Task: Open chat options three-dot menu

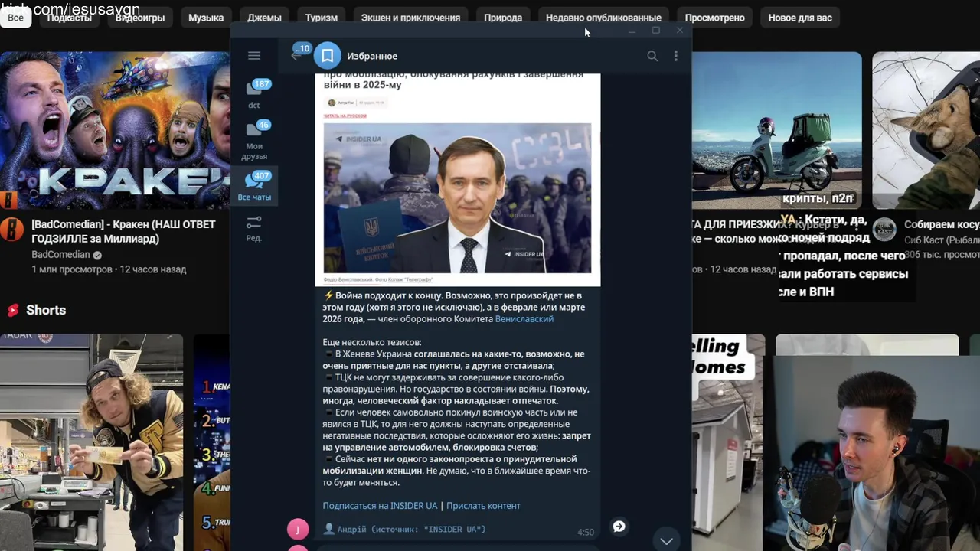Action: [675, 56]
